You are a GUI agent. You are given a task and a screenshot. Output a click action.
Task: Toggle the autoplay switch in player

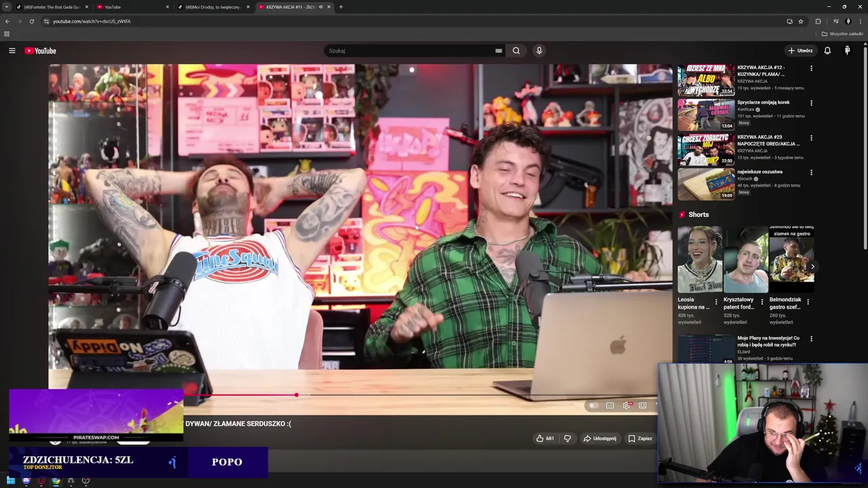pos(593,405)
